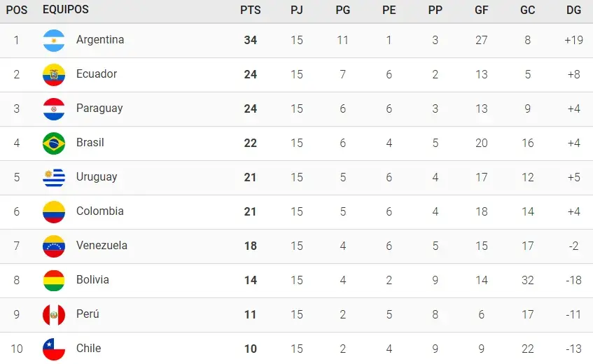Select the Chile team name
The height and width of the screenshot is (364, 593).
pyautogui.click(x=88, y=348)
